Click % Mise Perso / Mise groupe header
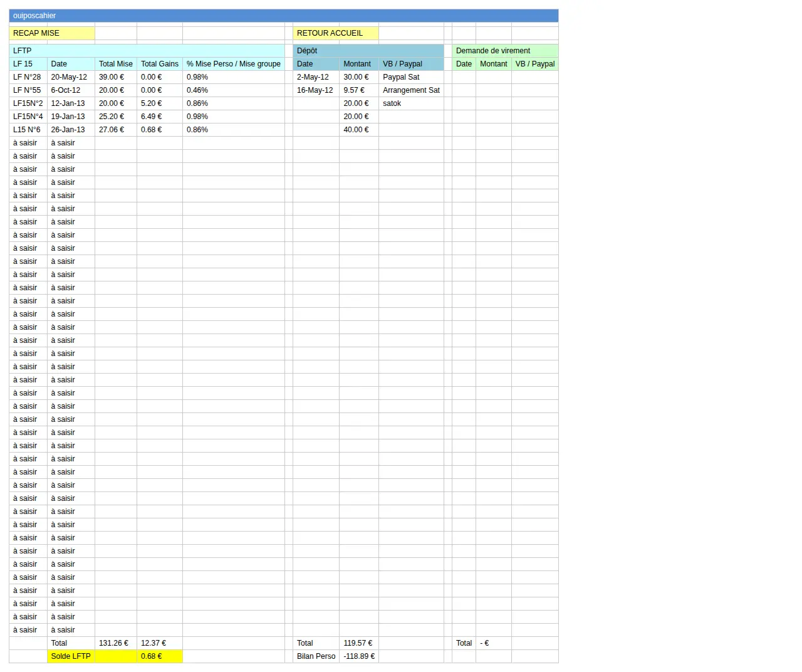This screenshot has width=802, height=672. (x=234, y=64)
